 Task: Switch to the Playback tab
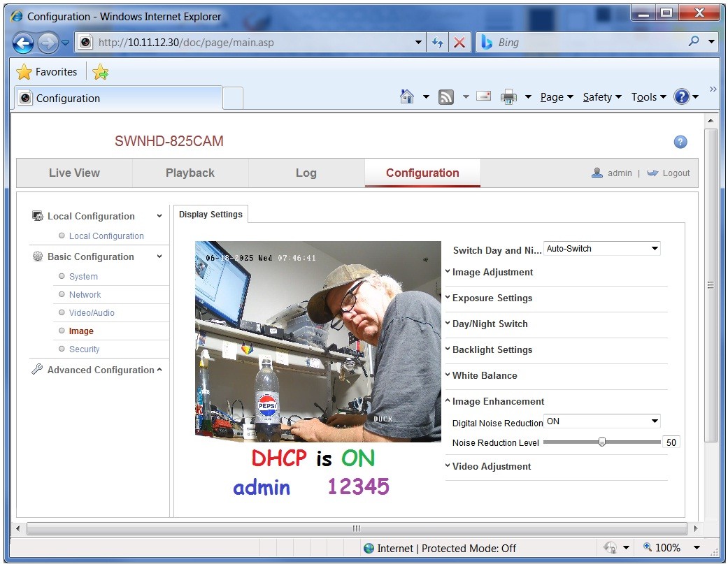[x=190, y=173]
